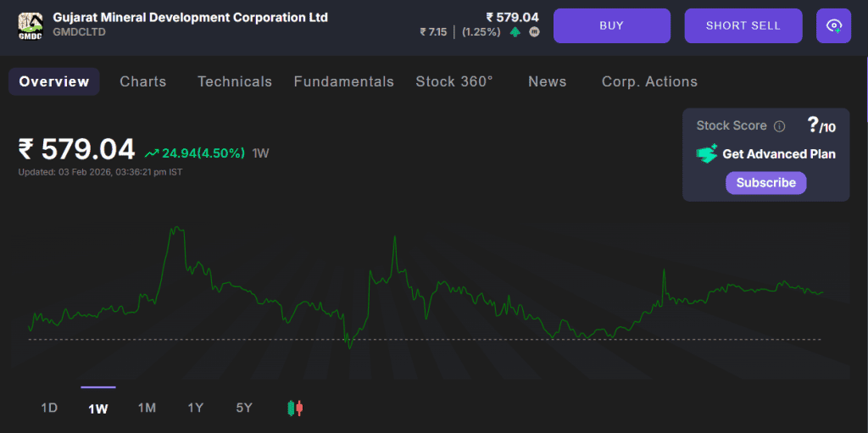Open the Fundamentals tab

(x=344, y=82)
